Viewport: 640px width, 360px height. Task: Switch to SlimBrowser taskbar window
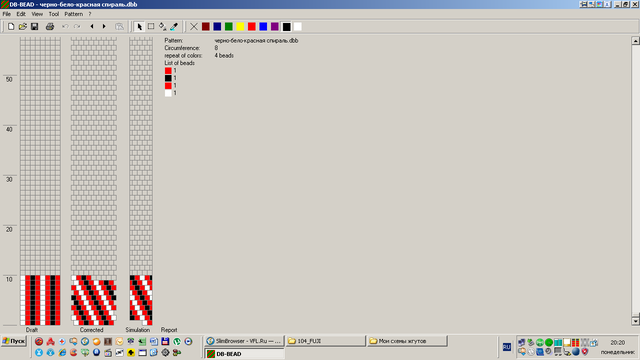[244, 341]
